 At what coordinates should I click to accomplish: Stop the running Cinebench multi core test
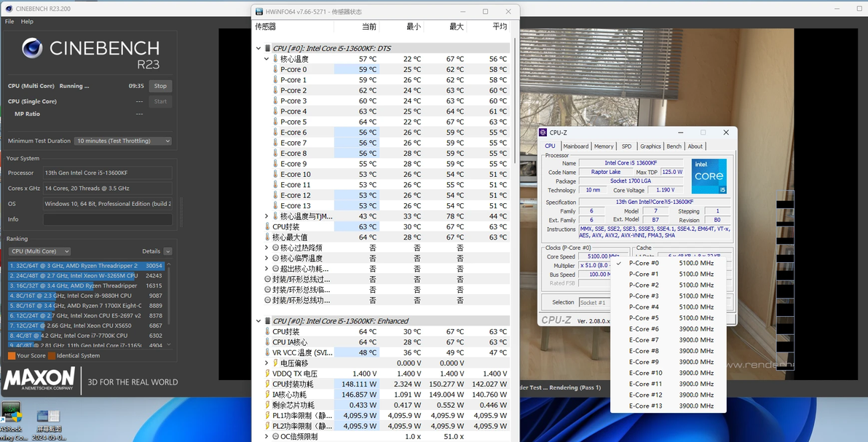(160, 86)
